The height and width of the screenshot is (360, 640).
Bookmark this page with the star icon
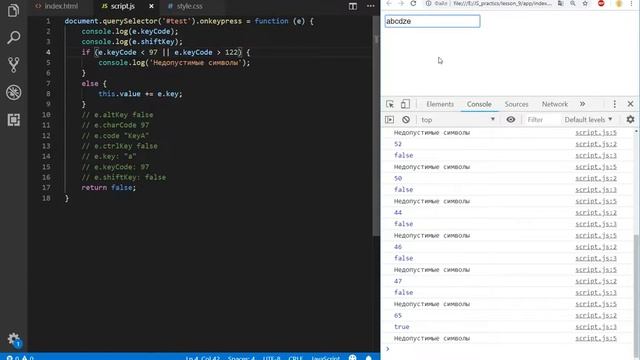[585, 3]
